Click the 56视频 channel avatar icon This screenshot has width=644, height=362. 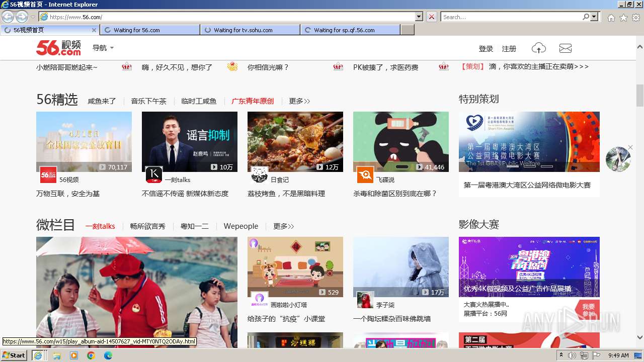coord(48,174)
